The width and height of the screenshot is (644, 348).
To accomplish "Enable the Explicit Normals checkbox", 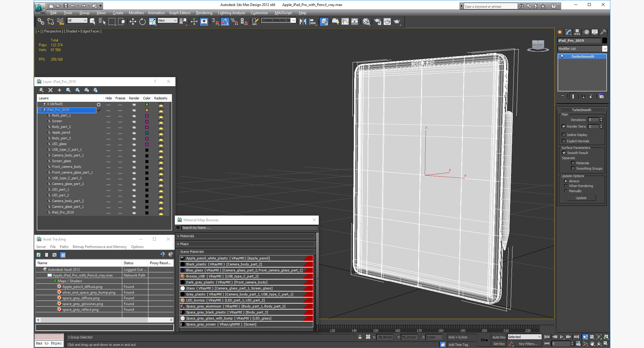I will pos(563,141).
